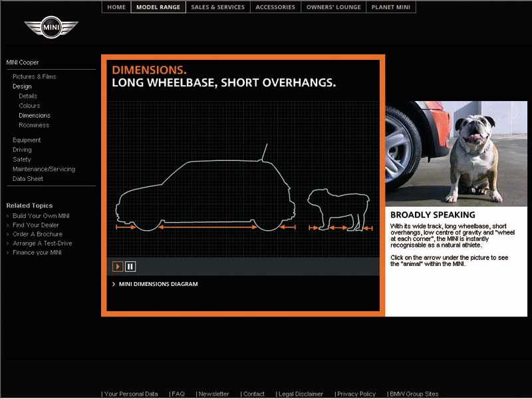Click the bulldog photo thumbnail

coord(456,153)
